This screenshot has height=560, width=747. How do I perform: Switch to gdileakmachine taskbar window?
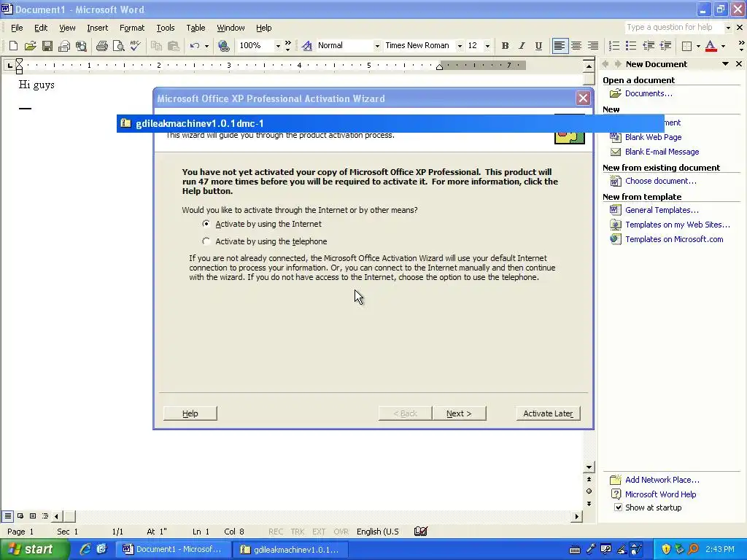[x=290, y=550]
